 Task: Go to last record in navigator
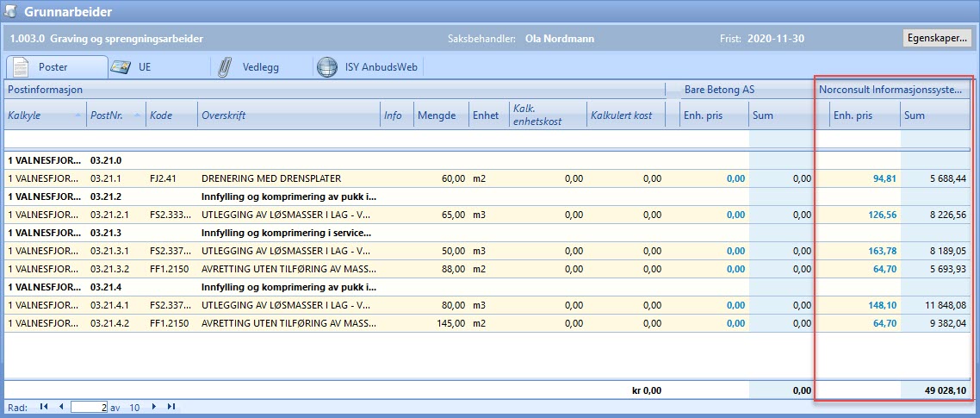pyautogui.click(x=171, y=407)
